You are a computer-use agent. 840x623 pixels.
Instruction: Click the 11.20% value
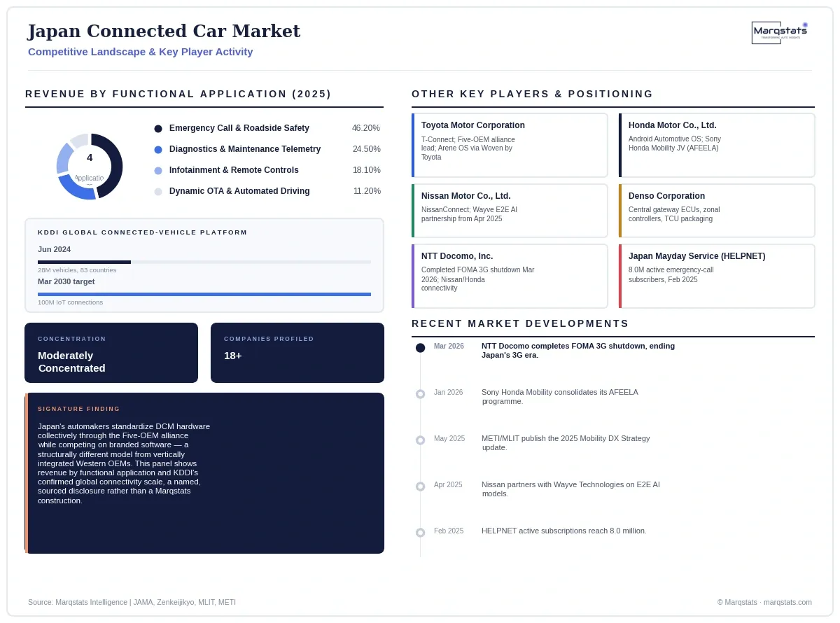pos(367,191)
